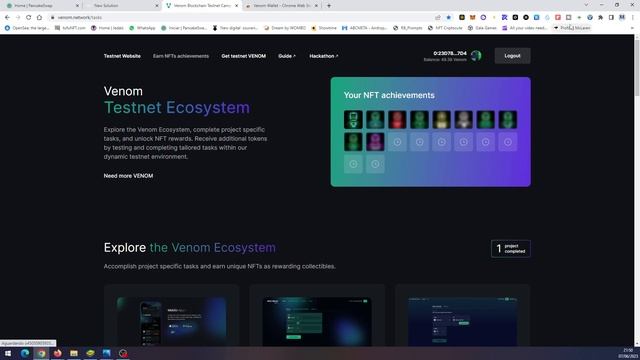The width and height of the screenshot is (640, 360).
Task: Open the middle project card thumbnail
Action: click(317, 322)
